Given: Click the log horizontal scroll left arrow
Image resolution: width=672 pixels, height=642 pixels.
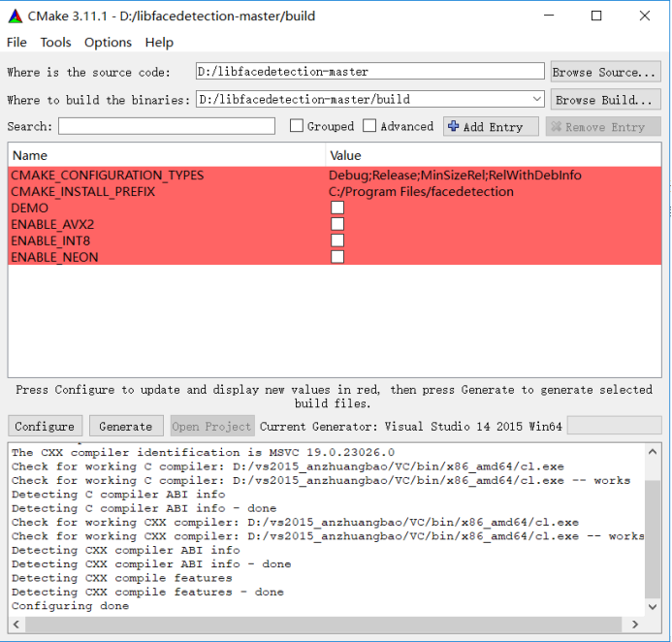Looking at the screenshot, I should [16, 625].
